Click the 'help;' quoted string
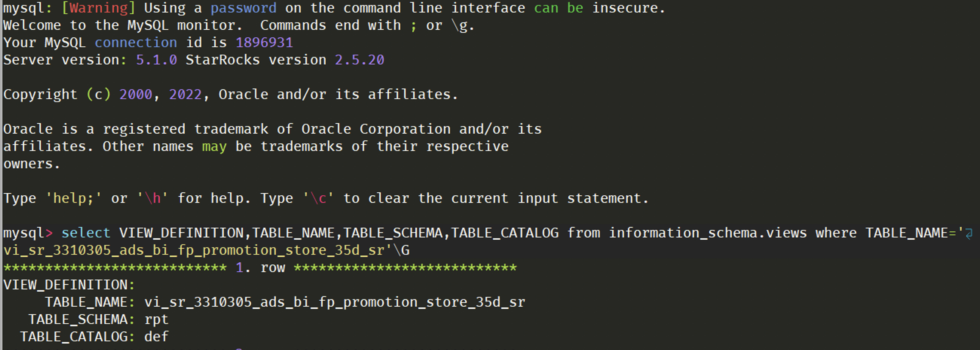The width and height of the screenshot is (980, 350). (x=73, y=198)
